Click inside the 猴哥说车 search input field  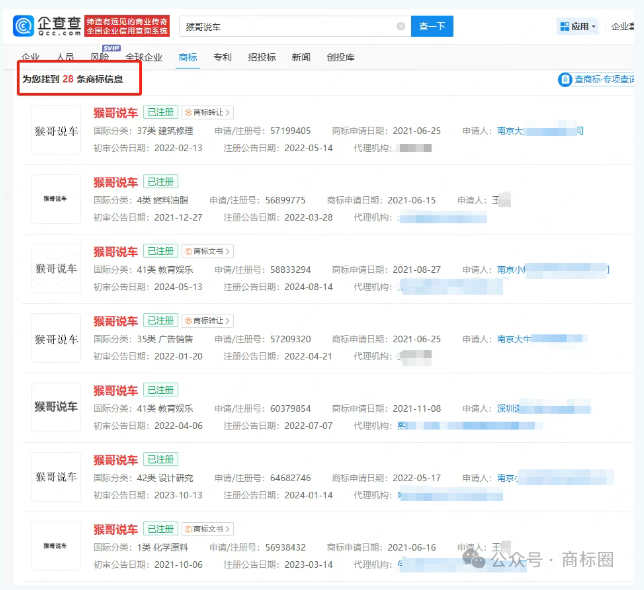pos(290,26)
